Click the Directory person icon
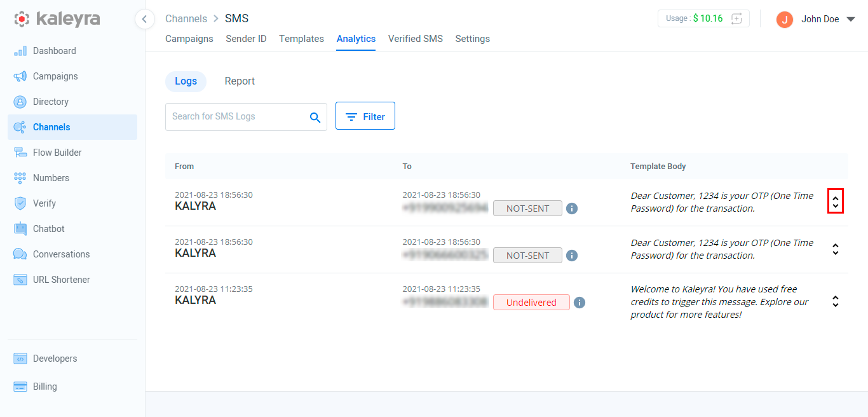 (x=20, y=102)
